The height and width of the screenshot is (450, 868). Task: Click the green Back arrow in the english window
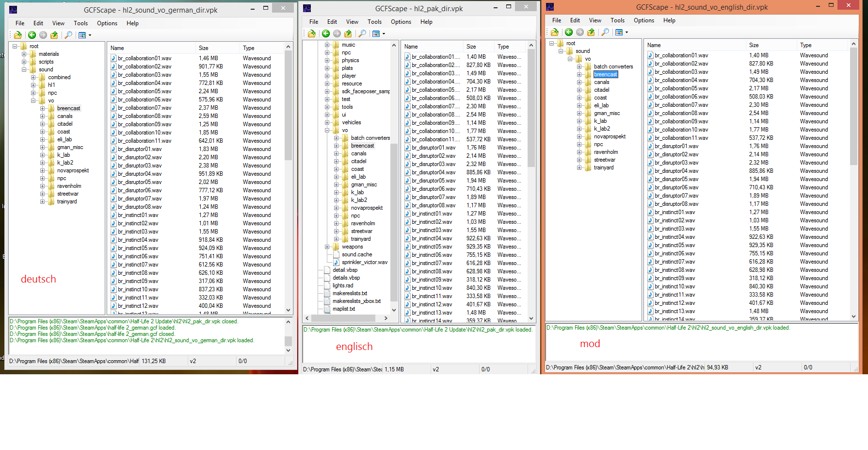tap(569, 32)
